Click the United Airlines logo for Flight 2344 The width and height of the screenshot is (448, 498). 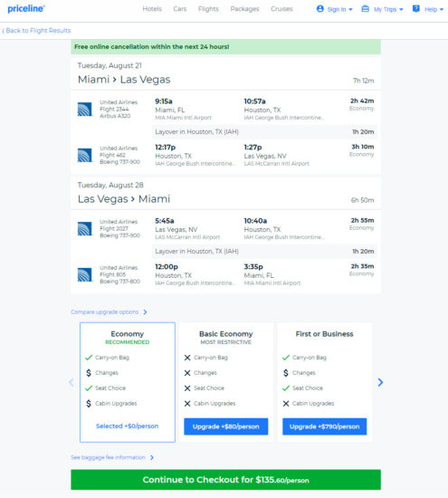[85, 109]
